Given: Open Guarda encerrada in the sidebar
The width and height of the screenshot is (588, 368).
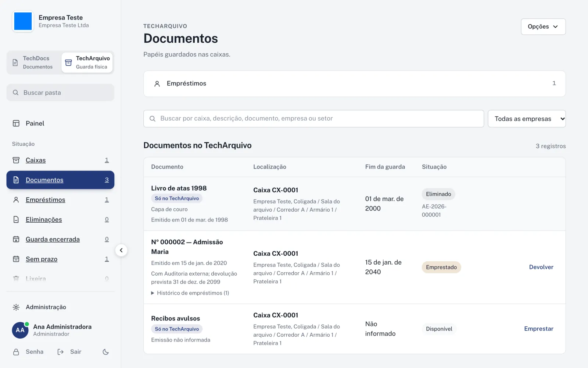Looking at the screenshot, I should pos(60,239).
